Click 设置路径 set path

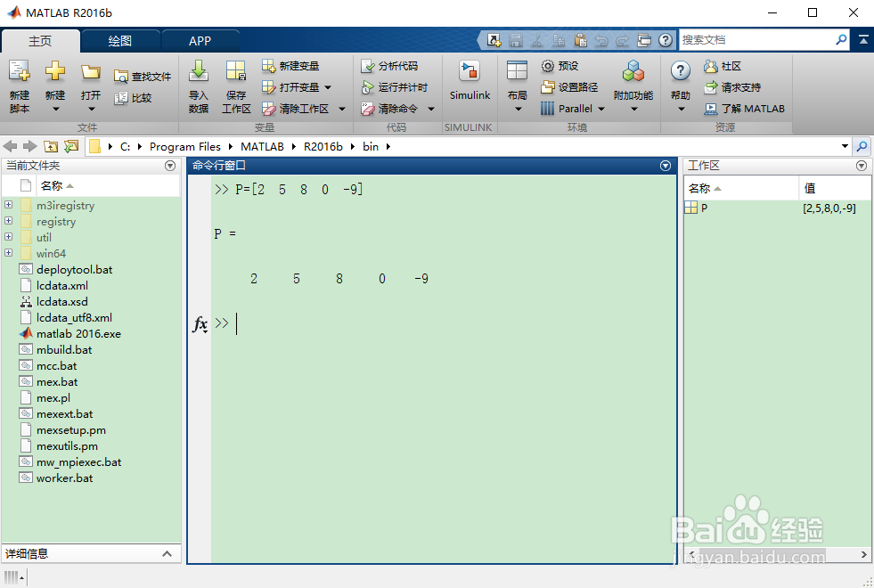[569, 87]
